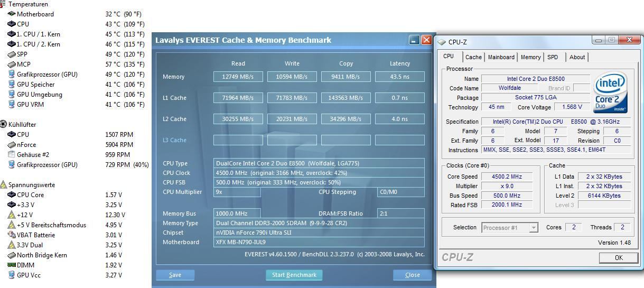Click the DIMM memory module icon
The image size is (644, 288).
(12, 265)
